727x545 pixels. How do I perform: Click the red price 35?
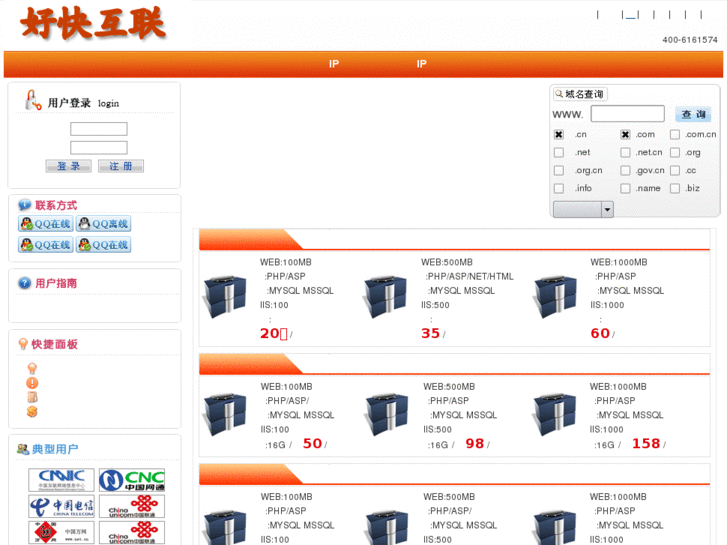click(430, 333)
